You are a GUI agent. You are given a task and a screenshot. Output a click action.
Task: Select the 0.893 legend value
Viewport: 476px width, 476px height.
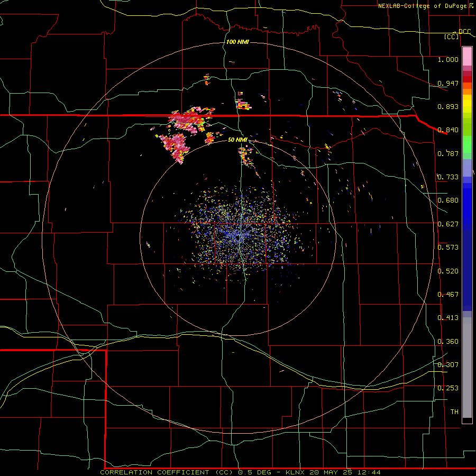click(448, 106)
